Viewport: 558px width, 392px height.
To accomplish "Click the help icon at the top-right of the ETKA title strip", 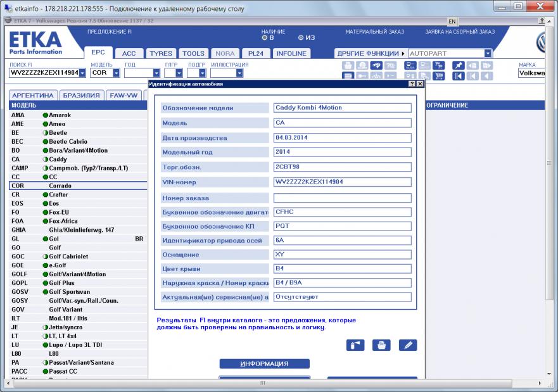I will 542,21.
